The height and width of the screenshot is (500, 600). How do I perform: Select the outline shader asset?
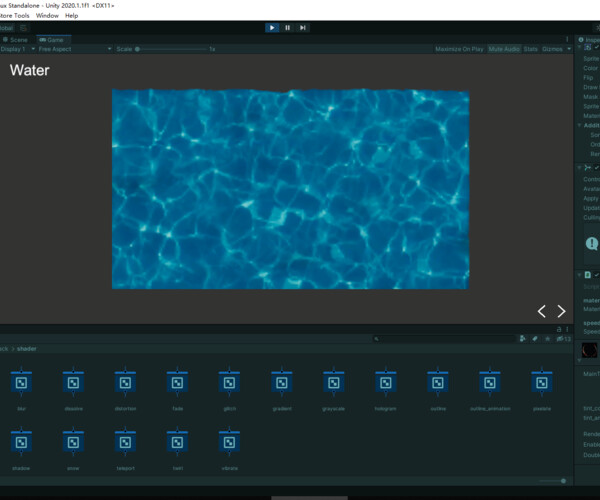438,389
